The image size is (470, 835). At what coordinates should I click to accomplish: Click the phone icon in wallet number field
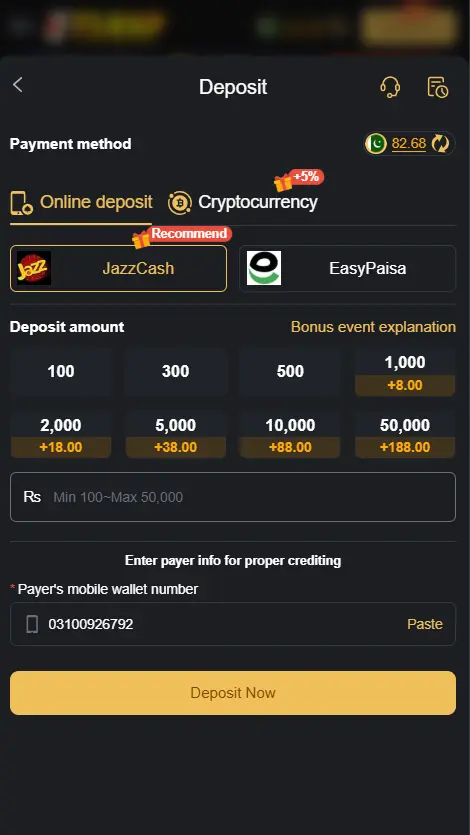tap(32, 624)
